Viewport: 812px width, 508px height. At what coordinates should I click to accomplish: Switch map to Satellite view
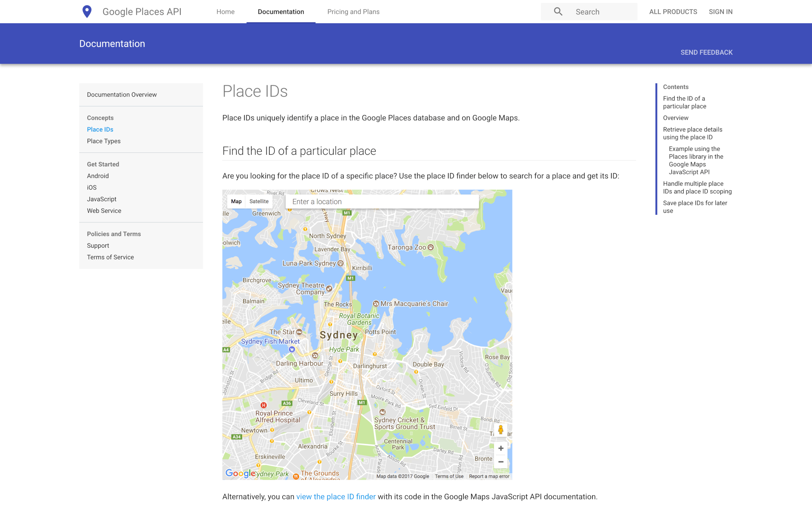tap(259, 201)
